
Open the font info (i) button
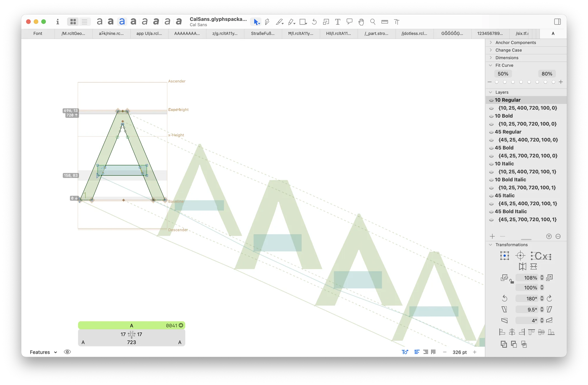click(x=58, y=21)
